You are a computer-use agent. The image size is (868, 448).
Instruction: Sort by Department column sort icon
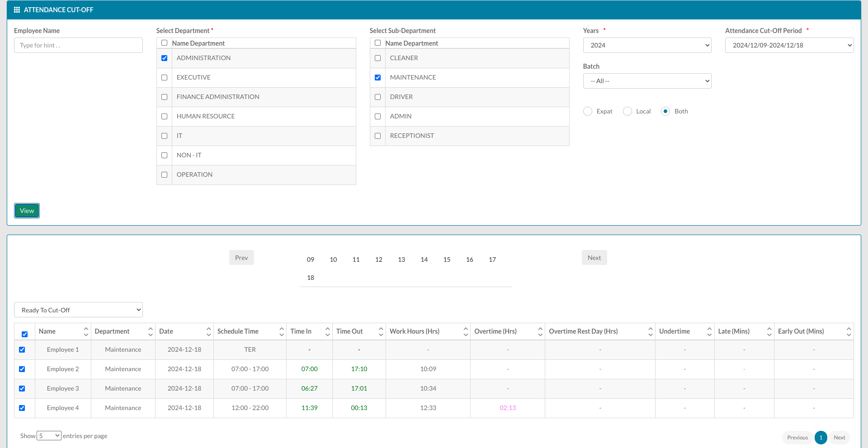[x=151, y=331]
